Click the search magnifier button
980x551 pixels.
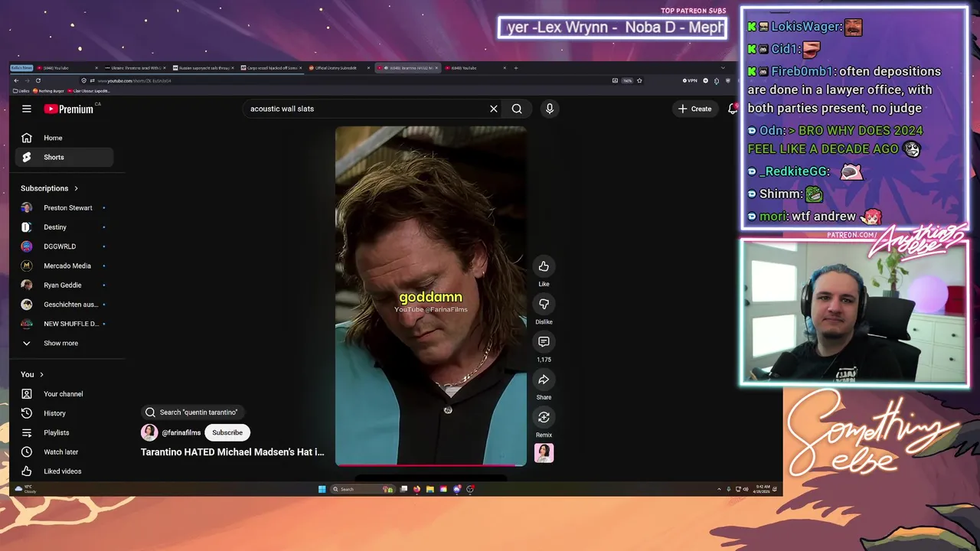[517, 109]
